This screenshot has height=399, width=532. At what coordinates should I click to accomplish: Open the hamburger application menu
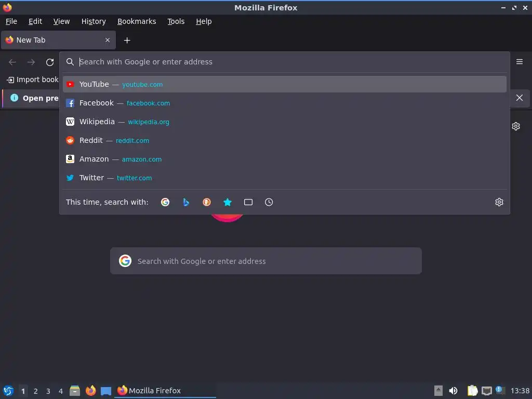[x=520, y=62]
